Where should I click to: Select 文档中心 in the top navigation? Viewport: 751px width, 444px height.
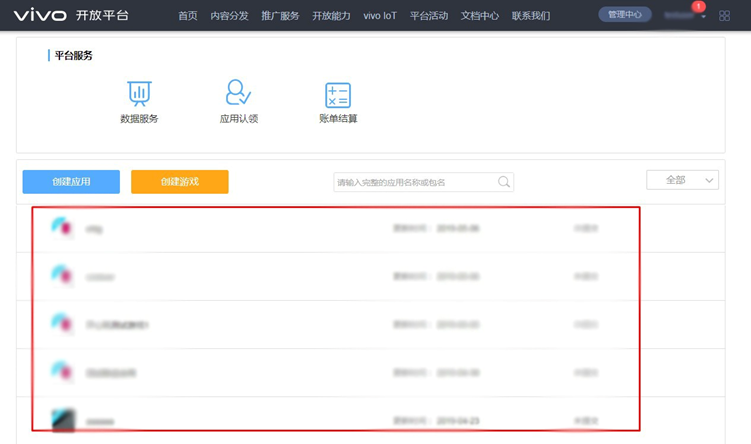pos(480,16)
